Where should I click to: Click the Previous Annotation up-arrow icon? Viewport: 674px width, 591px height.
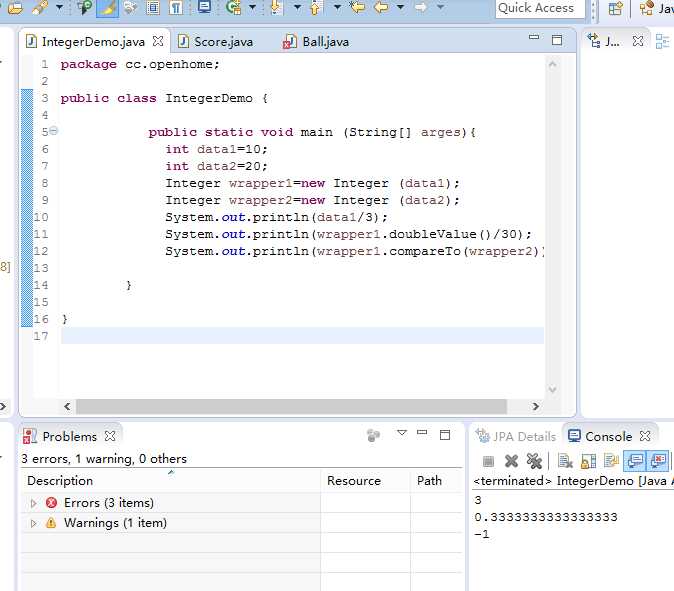point(315,7)
